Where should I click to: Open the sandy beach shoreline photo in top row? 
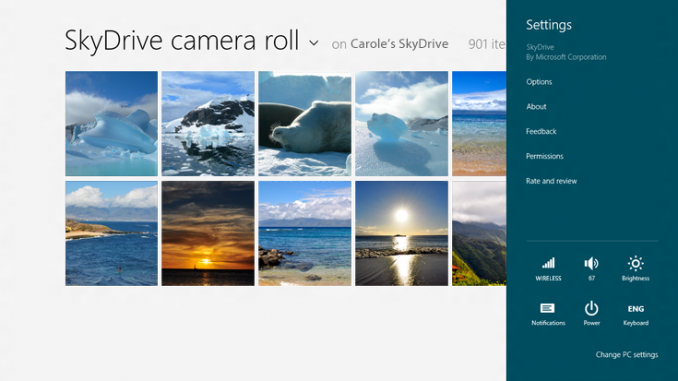pos(479,124)
